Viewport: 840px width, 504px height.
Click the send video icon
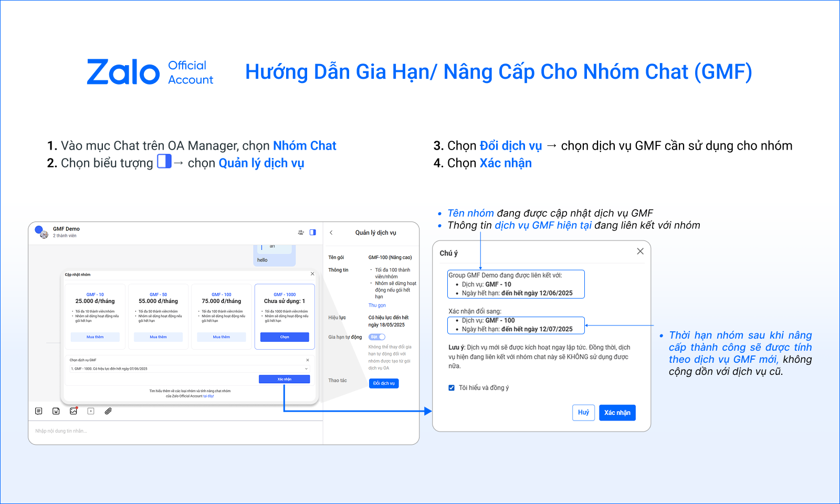[x=91, y=411]
